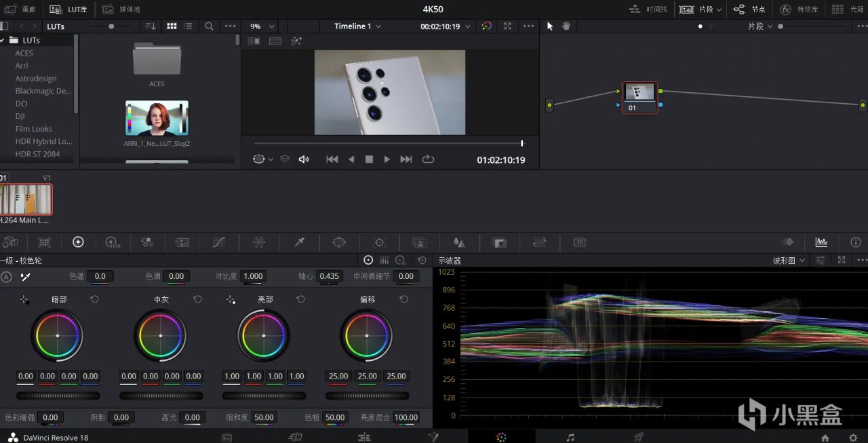The width and height of the screenshot is (868, 443).
Task: Select the Curves palette icon
Action: coord(218,242)
